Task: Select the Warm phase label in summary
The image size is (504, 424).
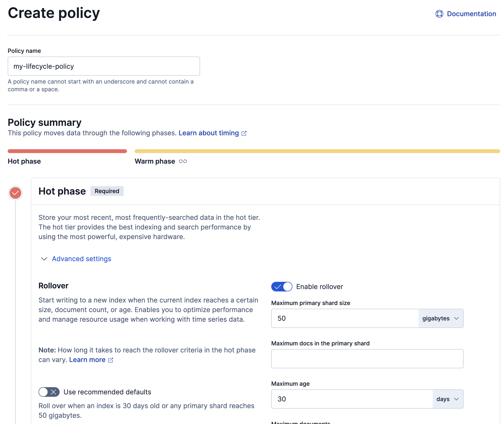Action: pos(155,161)
